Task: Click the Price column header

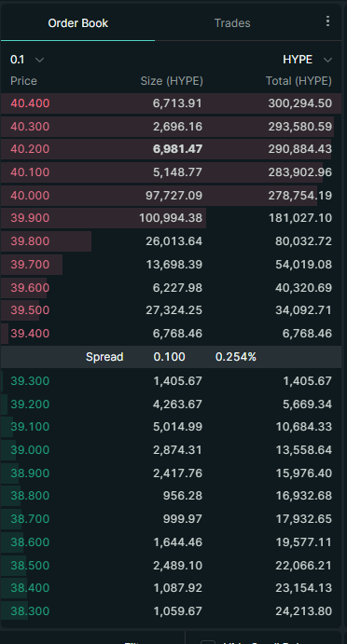Action: point(24,81)
